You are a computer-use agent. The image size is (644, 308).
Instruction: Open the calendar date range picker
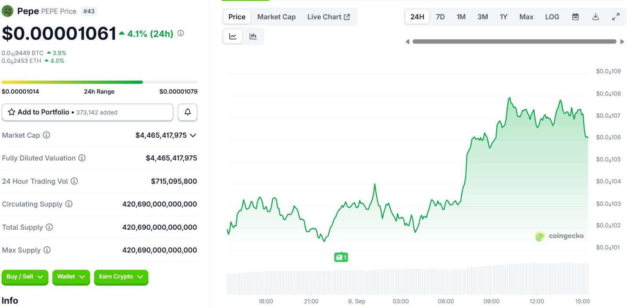point(575,17)
